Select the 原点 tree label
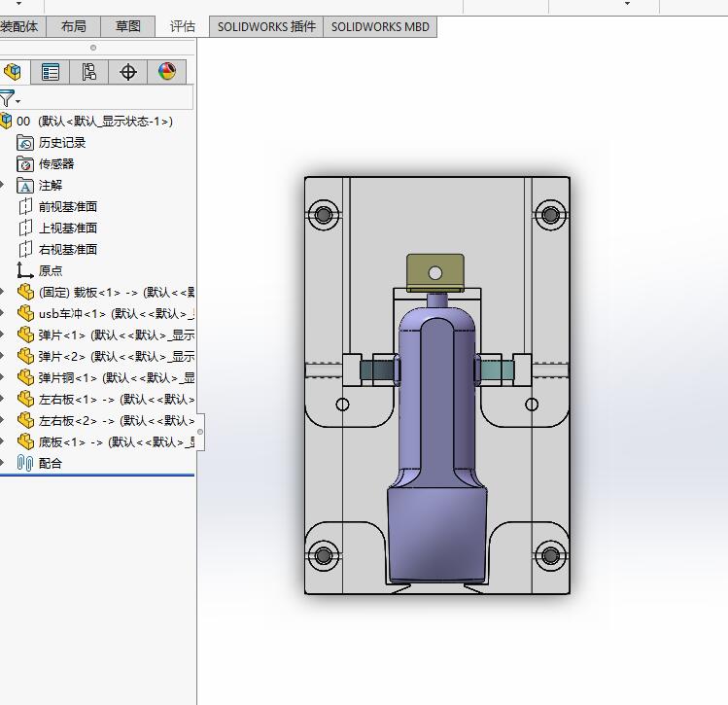Screen dimensions: 728x705 pos(51,270)
